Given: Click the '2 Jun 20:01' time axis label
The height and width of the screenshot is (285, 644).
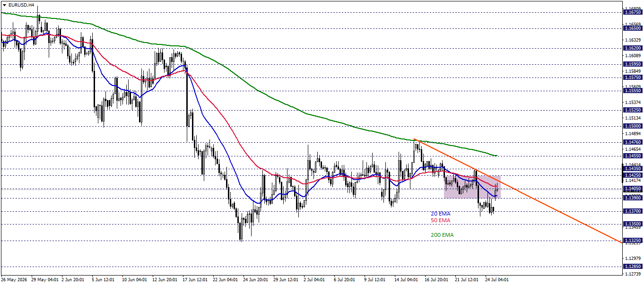Looking at the screenshot, I should (73, 280).
